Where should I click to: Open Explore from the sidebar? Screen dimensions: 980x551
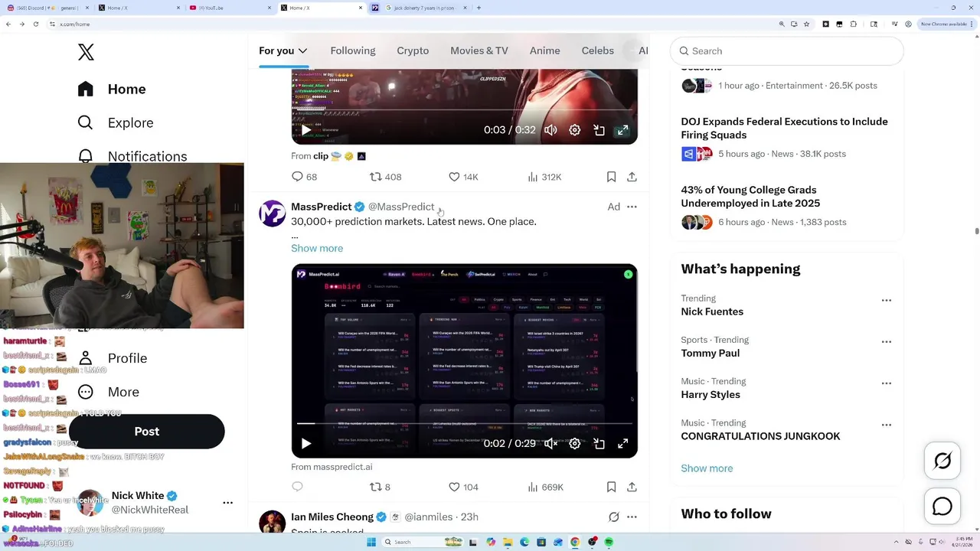(x=116, y=122)
